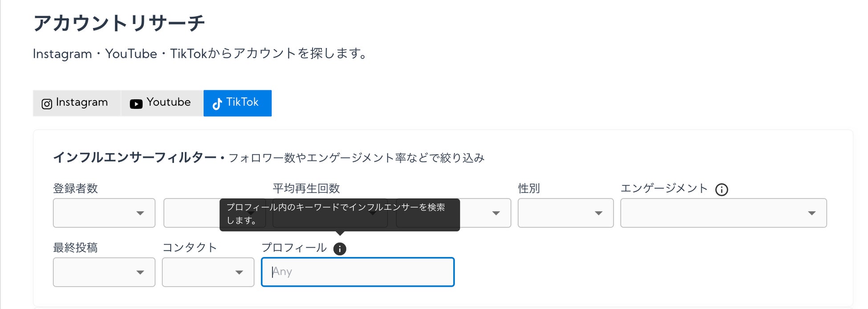Click the Instagram camera logo icon

click(47, 104)
